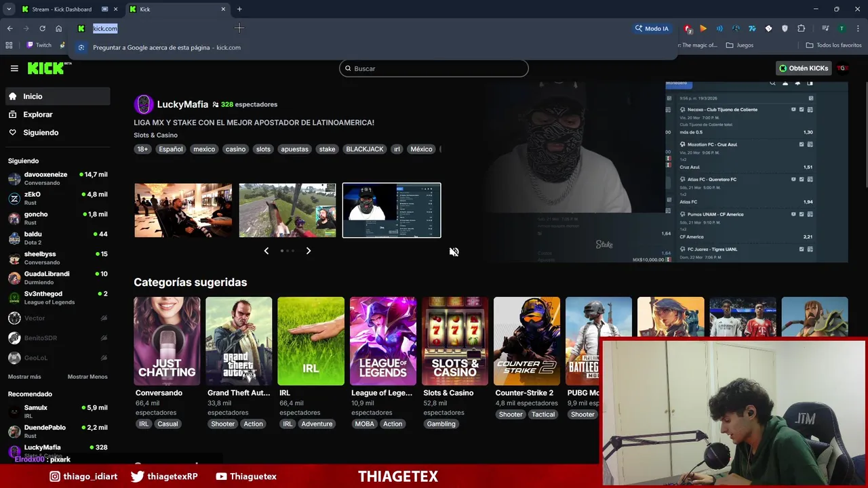Viewport: 868px width, 488px height.
Task: Open the browser extensions puzzle icon
Action: [x=801, y=28]
